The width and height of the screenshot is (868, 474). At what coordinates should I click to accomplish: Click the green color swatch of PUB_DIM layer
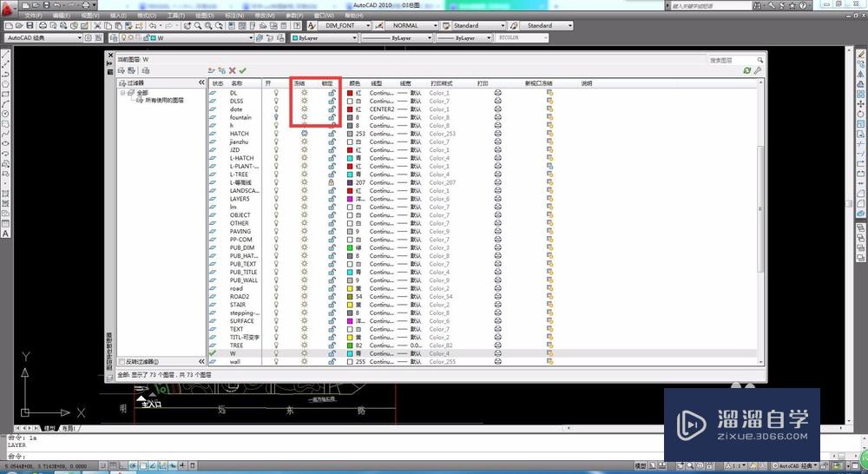350,247
